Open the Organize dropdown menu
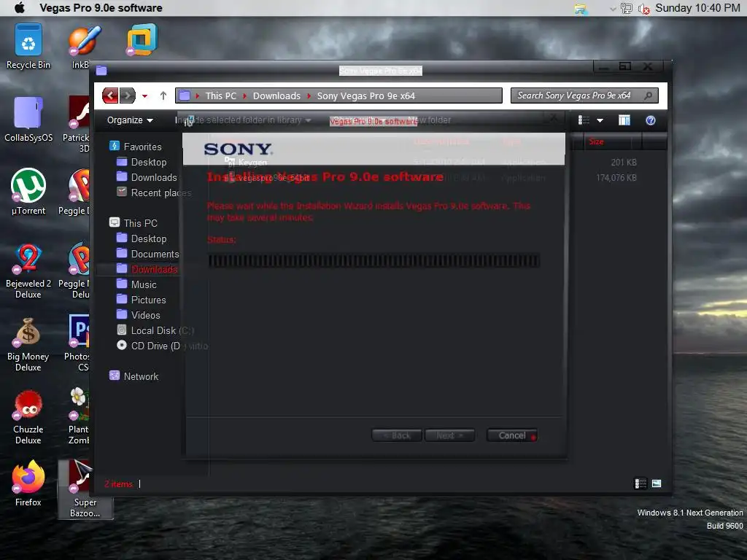747x560 pixels. pos(130,120)
